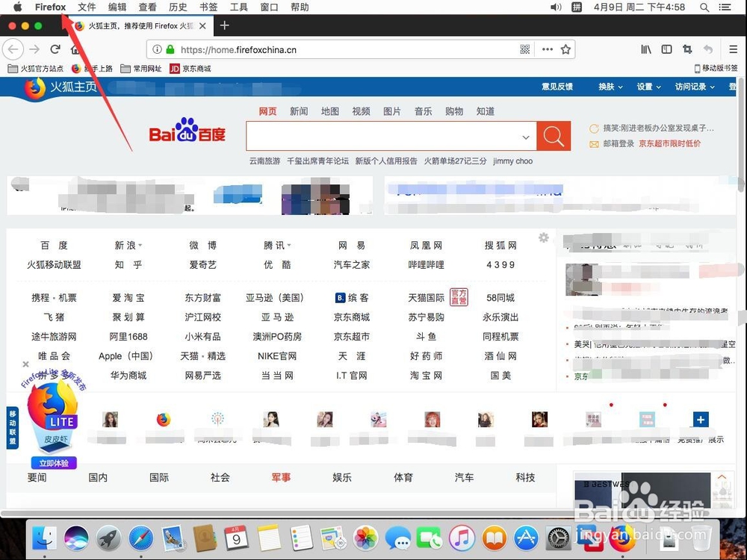Click hot search term jimmy choo

[513, 161]
